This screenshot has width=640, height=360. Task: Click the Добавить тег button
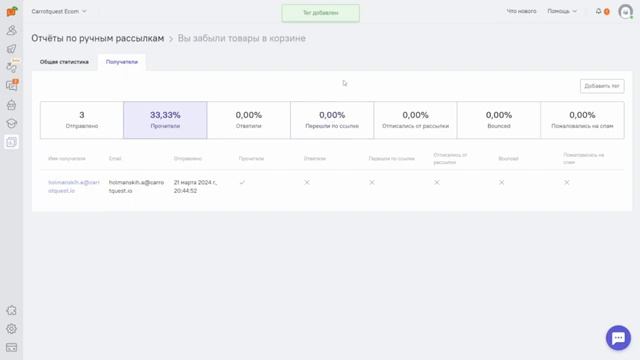602,86
